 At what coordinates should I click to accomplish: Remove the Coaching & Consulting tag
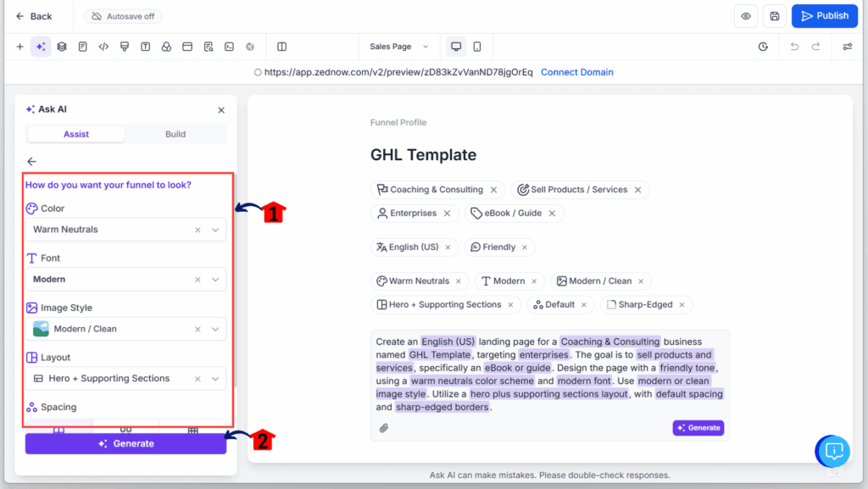[493, 190]
